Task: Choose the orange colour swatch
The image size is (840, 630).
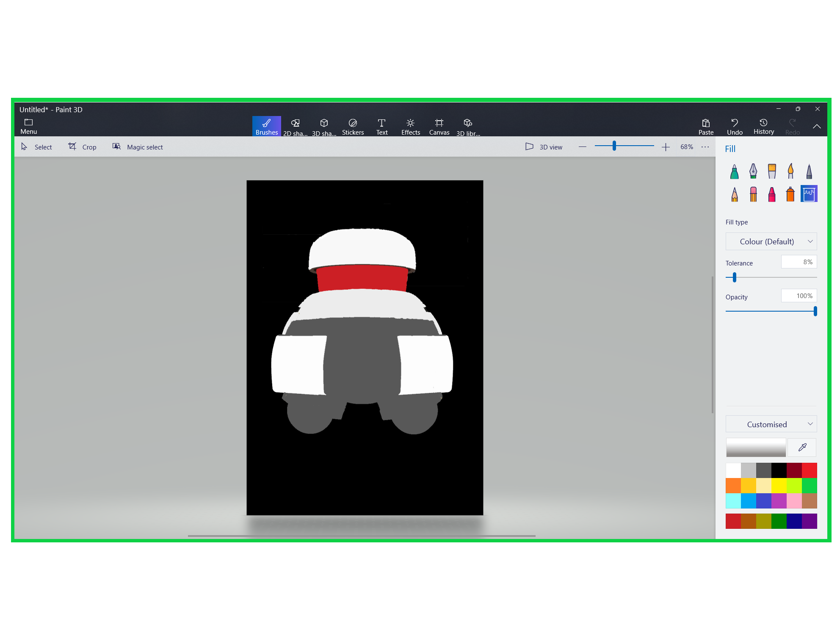Action: [733, 486]
